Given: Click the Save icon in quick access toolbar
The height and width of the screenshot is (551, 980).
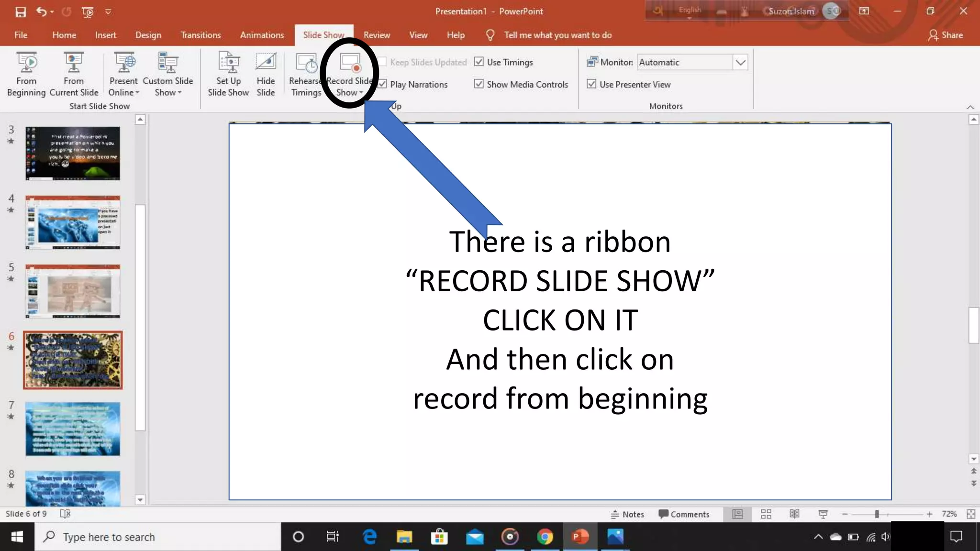Looking at the screenshot, I should (x=21, y=11).
